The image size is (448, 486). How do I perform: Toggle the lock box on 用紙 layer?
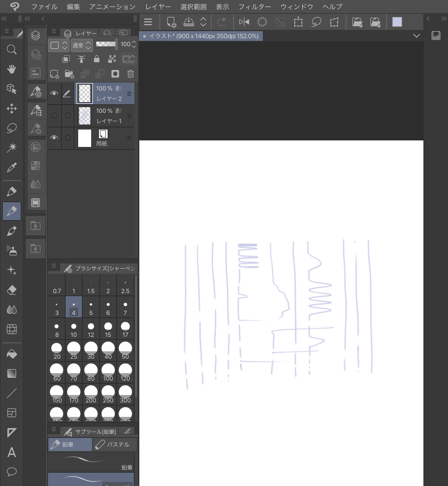68,138
